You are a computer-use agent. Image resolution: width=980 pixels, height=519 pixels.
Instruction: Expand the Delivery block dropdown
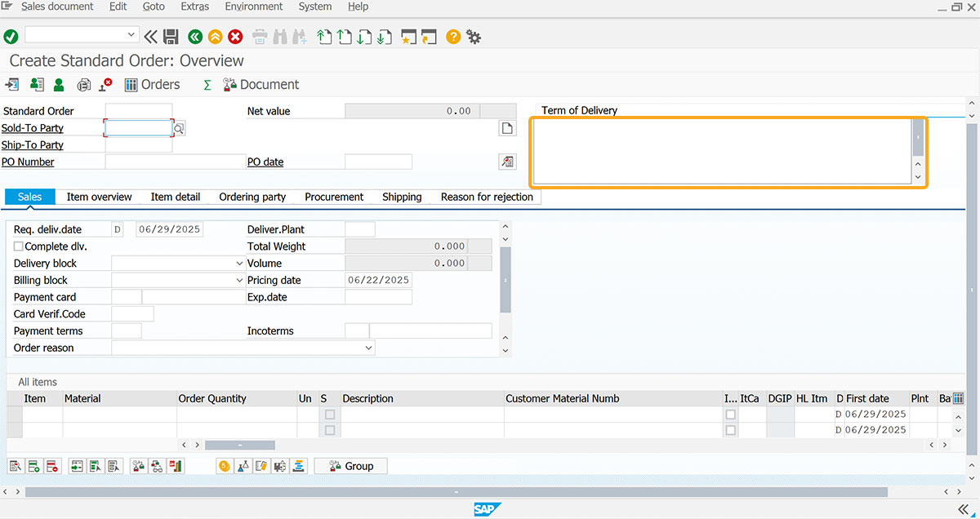coord(239,264)
